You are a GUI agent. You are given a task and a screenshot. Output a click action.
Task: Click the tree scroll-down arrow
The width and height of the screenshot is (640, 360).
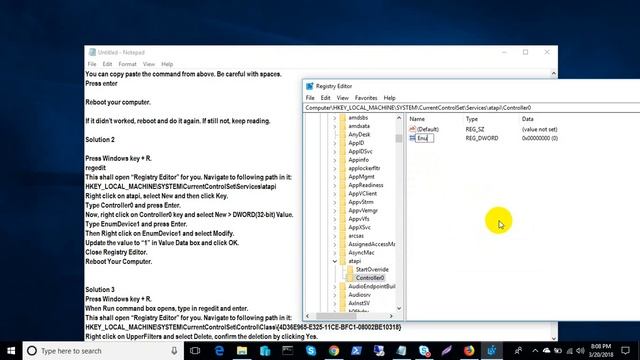pyautogui.click(x=399, y=309)
